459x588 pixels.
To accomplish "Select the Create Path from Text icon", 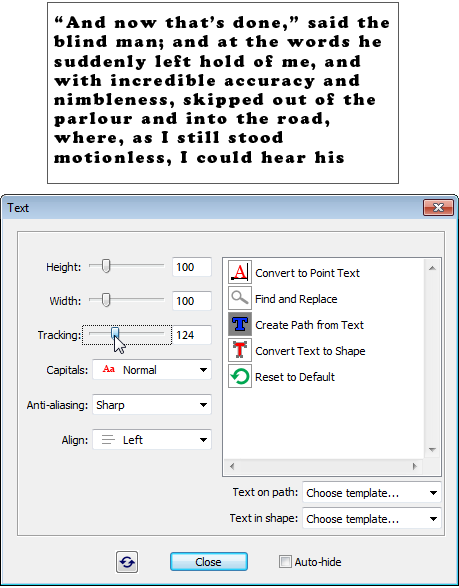I will pos(240,324).
